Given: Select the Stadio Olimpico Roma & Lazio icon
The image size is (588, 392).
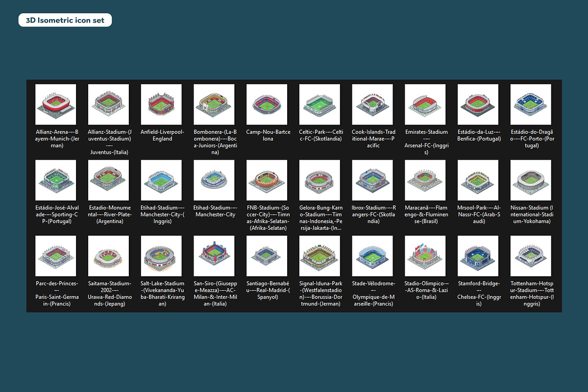Looking at the screenshot, I should pyautogui.click(x=425, y=256).
